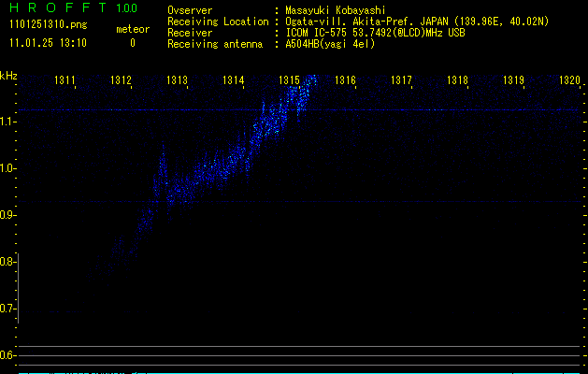The height and width of the screenshot is (374, 588).
Task: Click the HROFFT 1.0.0 title text
Action: pos(74,7)
